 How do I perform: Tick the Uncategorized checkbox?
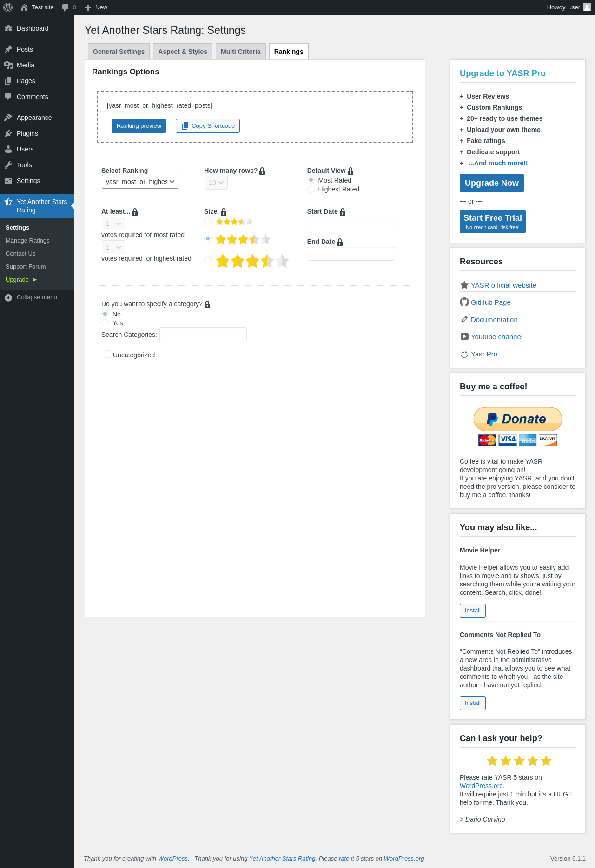(107, 355)
